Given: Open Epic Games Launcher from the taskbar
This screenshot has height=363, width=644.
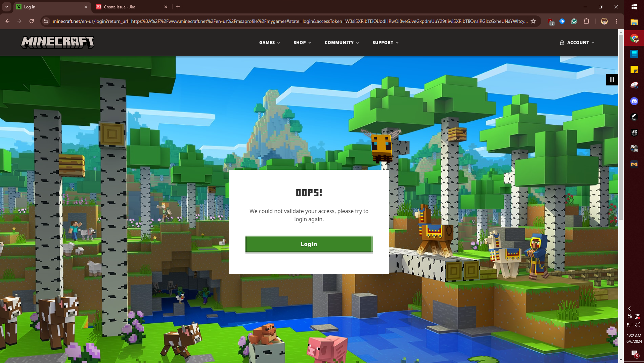Looking at the screenshot, I should click(634, 133).
